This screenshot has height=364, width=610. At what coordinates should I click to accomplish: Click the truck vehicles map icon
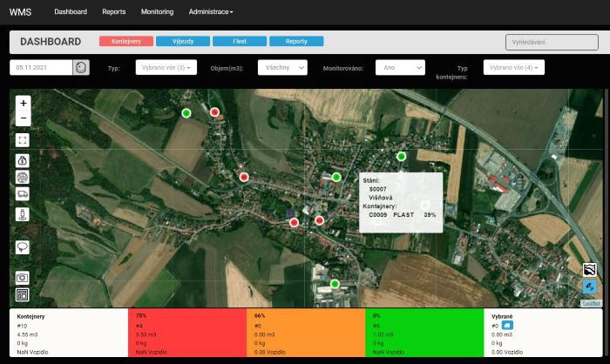click(24, 194)
